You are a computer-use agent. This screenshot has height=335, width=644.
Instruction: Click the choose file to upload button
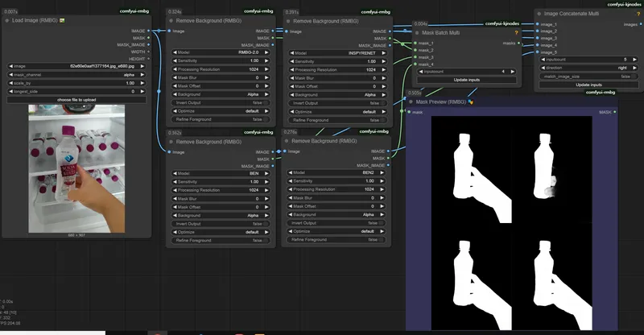(78, 99)
